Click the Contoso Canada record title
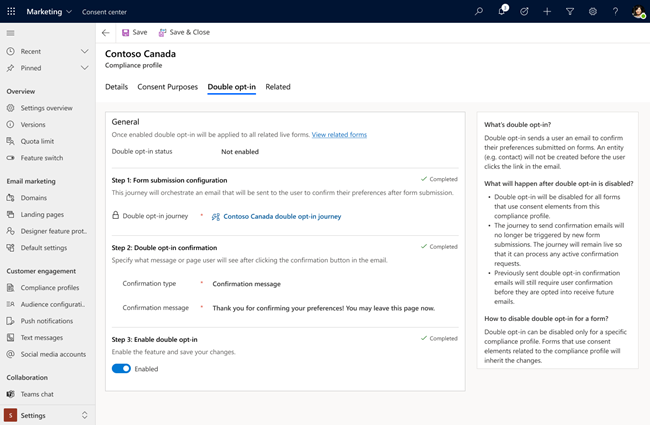Viewport: 650px width, 425px height. [140, 54]
